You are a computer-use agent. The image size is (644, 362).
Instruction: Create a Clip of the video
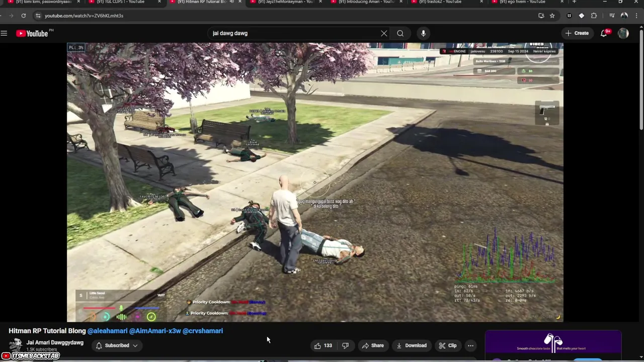coord(447,345)
